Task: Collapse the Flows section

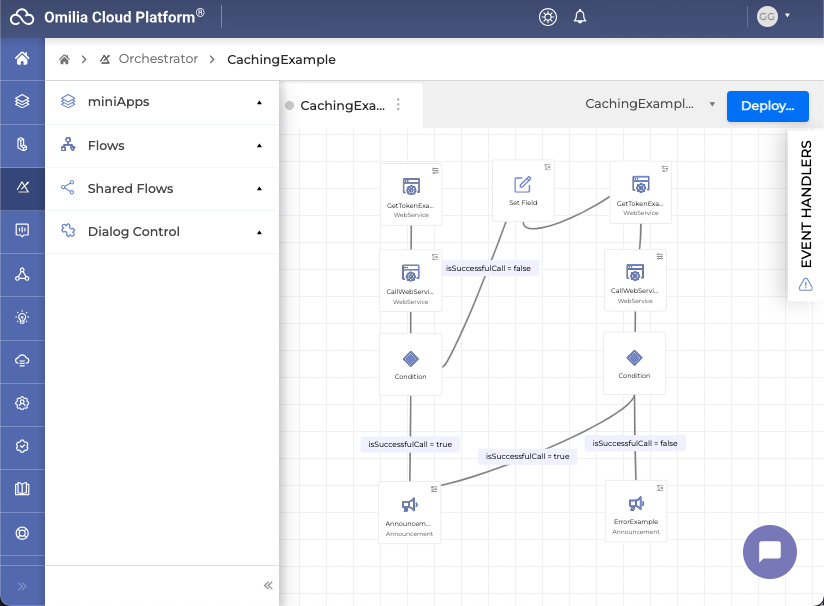Action: point(259,146)
